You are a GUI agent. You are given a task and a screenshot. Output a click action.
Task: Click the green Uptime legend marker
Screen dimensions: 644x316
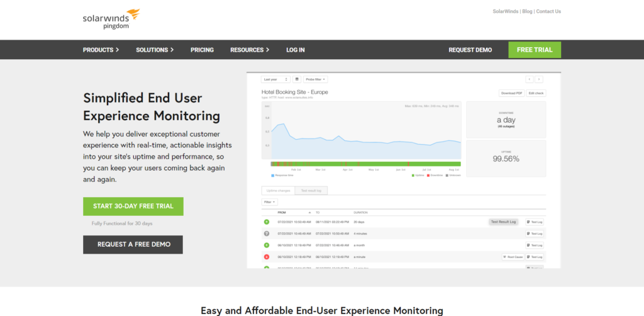click(413, 176)
